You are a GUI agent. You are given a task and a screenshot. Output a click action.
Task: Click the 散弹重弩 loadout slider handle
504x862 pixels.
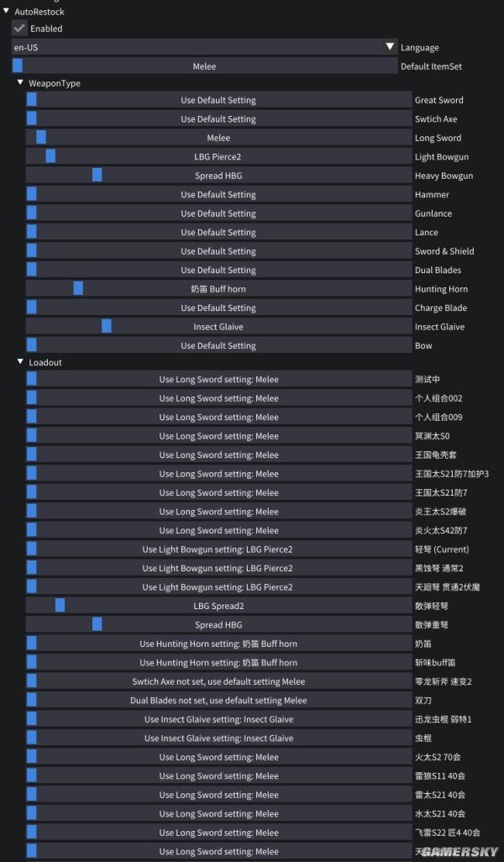pos(97,624)
